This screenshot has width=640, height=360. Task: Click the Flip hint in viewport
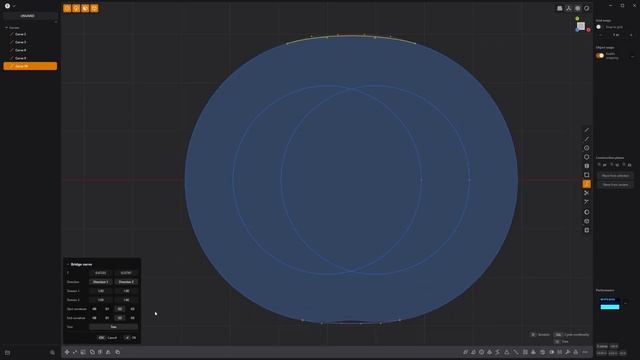(562, 342)
